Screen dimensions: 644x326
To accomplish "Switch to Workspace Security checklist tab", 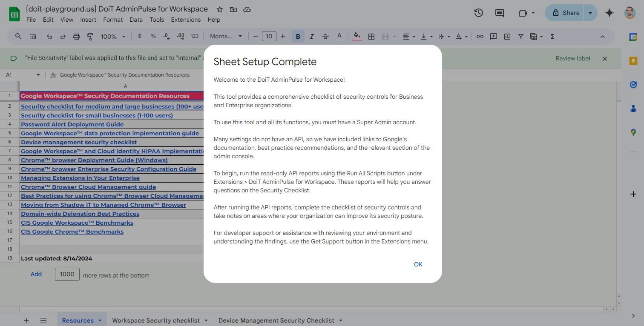I will tap(156, 320).
